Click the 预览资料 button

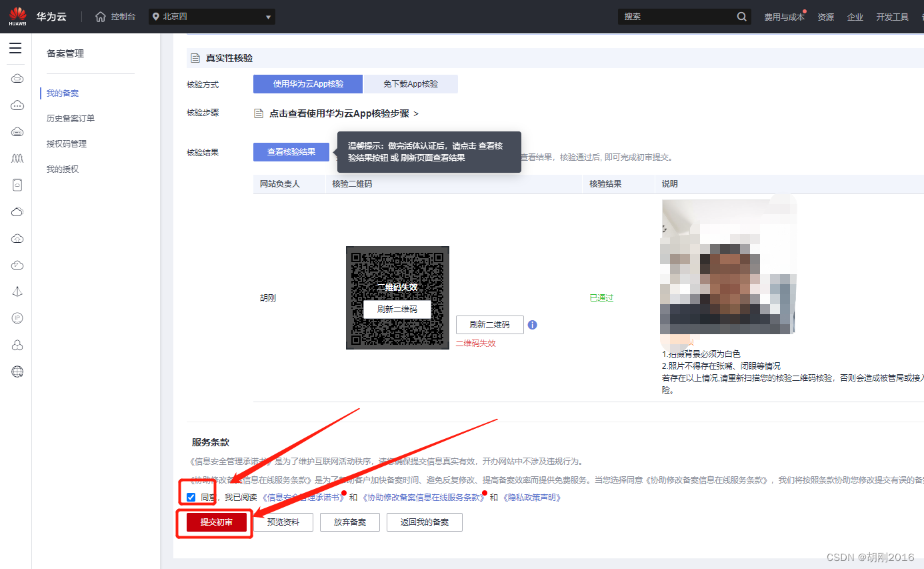[x=283, y=522]
